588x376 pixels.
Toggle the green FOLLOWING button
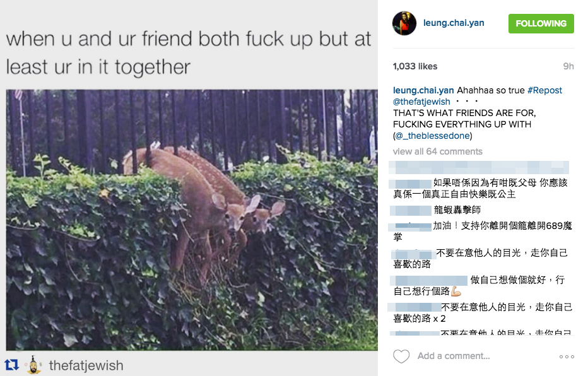(x=541, y=23)
